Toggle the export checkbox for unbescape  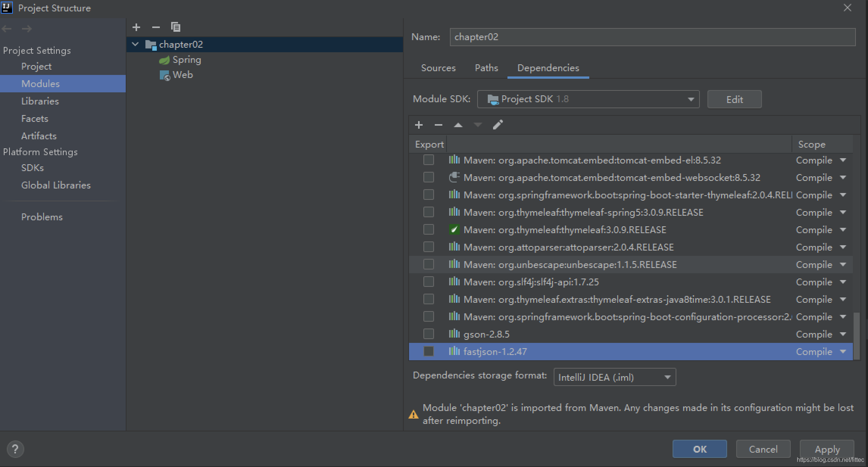(428, 264)
